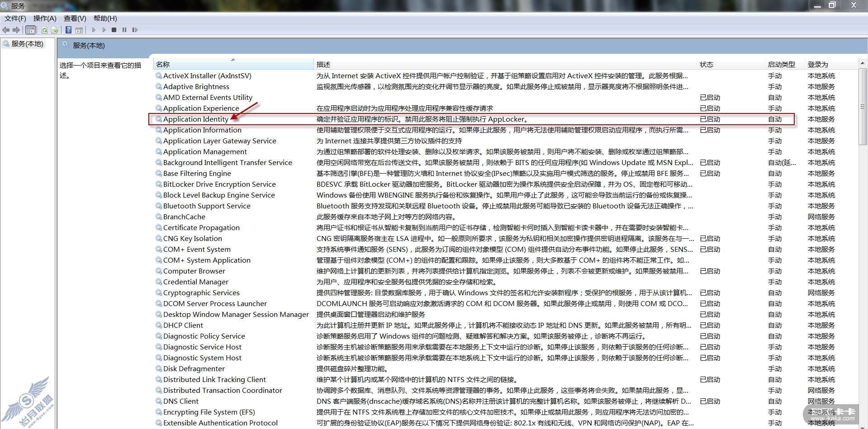Toggle the show/hide console tree button
The height and width of the screenshot is (429, 868).
point(31,30)
